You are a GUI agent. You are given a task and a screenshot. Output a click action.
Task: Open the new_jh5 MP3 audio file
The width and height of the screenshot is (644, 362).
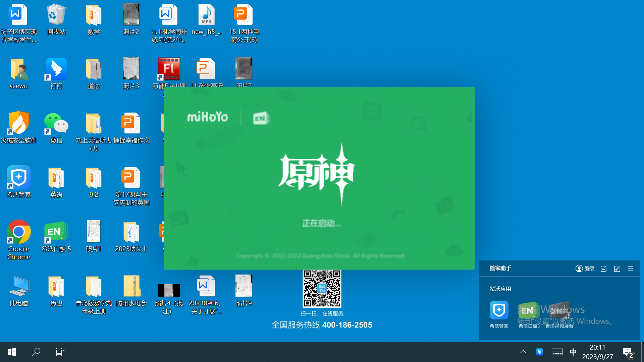pyautogui.click(x=207, y=19)
